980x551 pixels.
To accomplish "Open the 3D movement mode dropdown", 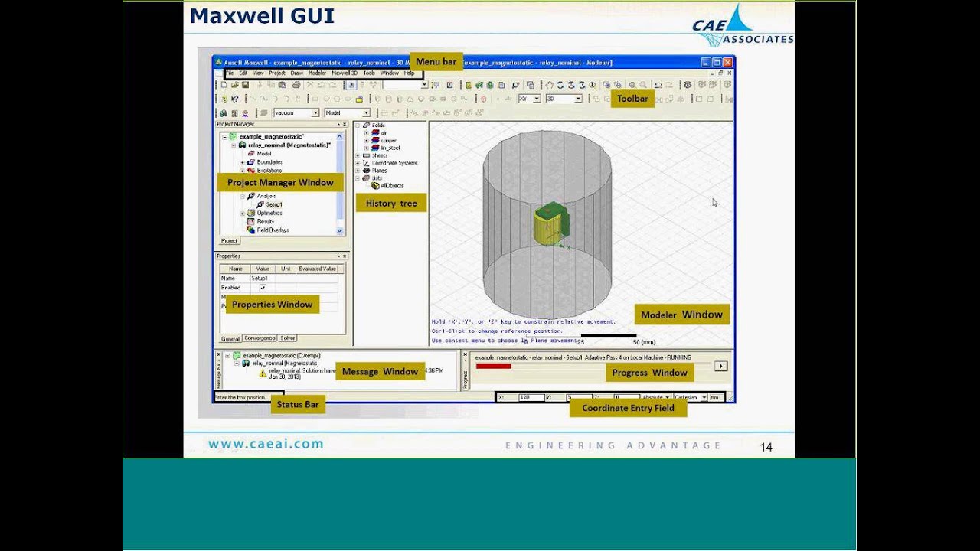I will point(578,99).
